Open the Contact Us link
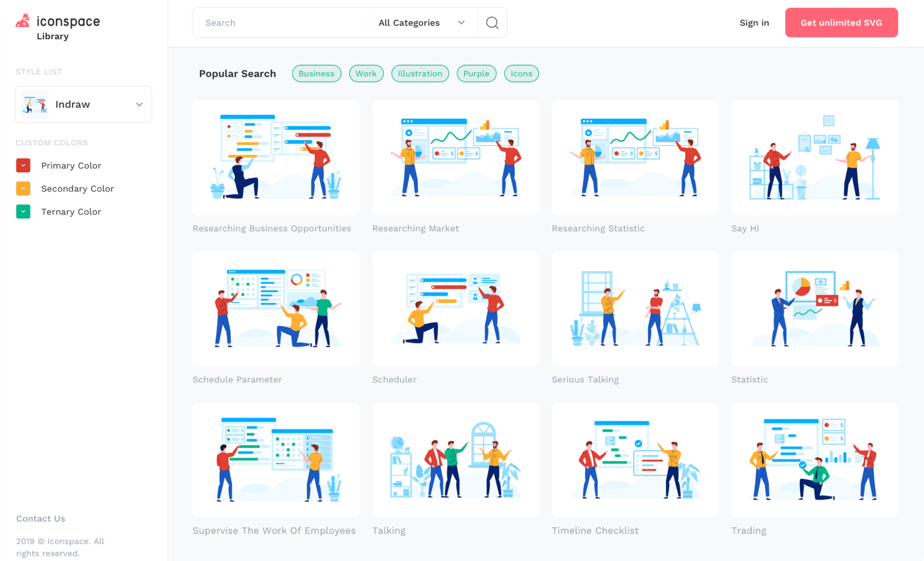This screenshot has height=561, width=924. [x=41, y=519]
